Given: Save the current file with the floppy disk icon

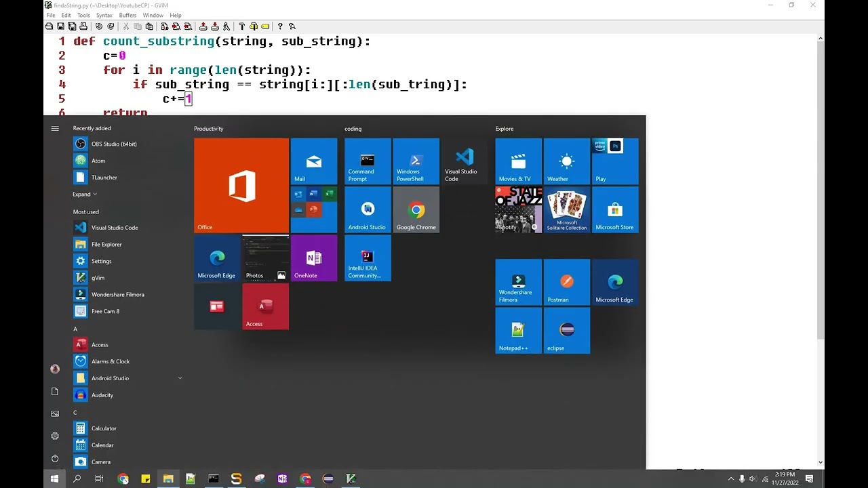Looking at the screenshot, I should [x=60, y=26].
